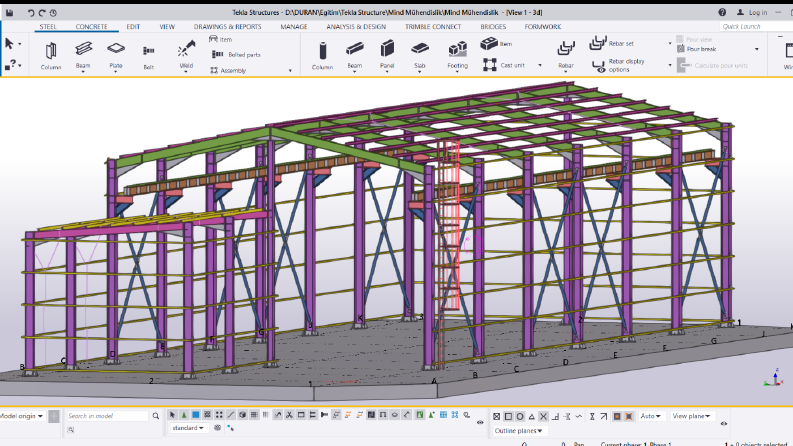793x446 pixels.
Task: Click the Assembly command
Action: point(228,70)
